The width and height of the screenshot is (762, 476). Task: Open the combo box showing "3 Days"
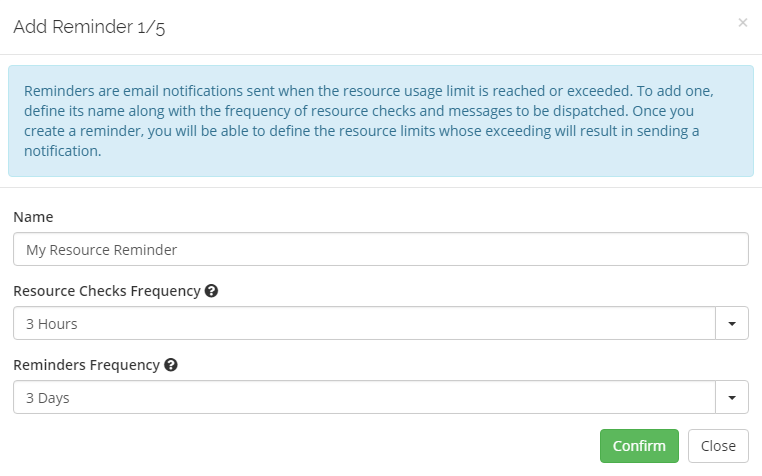(x=365, y=397)
